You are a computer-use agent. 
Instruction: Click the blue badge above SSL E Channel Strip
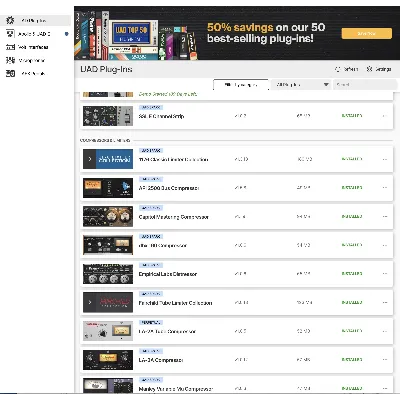(151, 107)
